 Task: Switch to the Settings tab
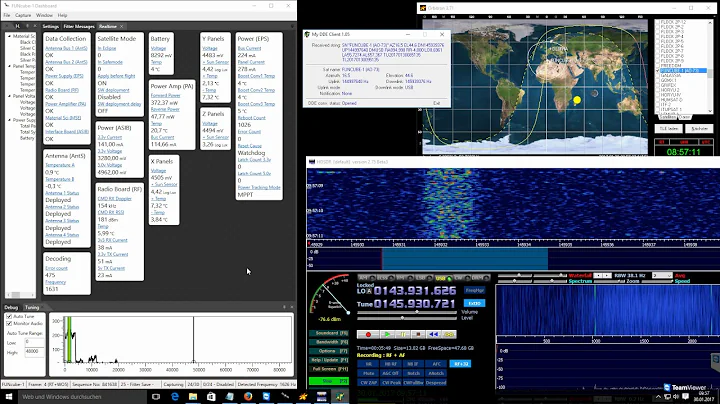pos(51,26)
